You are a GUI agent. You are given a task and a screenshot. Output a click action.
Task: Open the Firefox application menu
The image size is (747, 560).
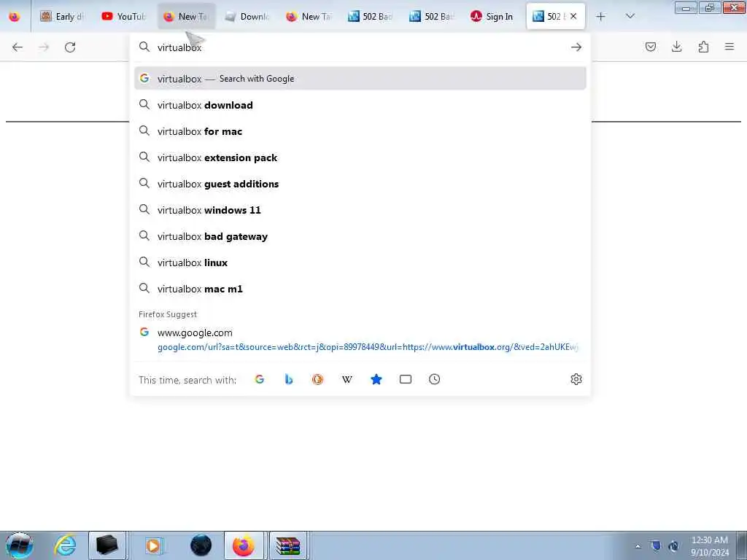tap(729, 47)
